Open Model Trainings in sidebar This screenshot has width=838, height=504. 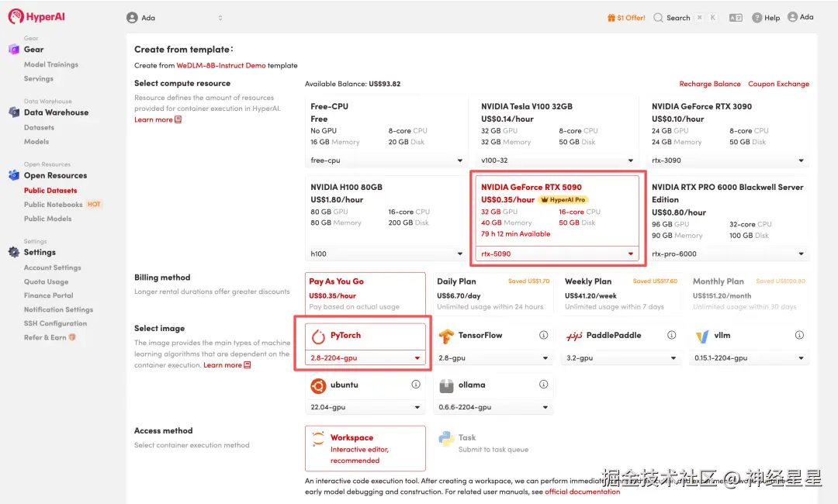pyautogui.click(x=50, y=64)
